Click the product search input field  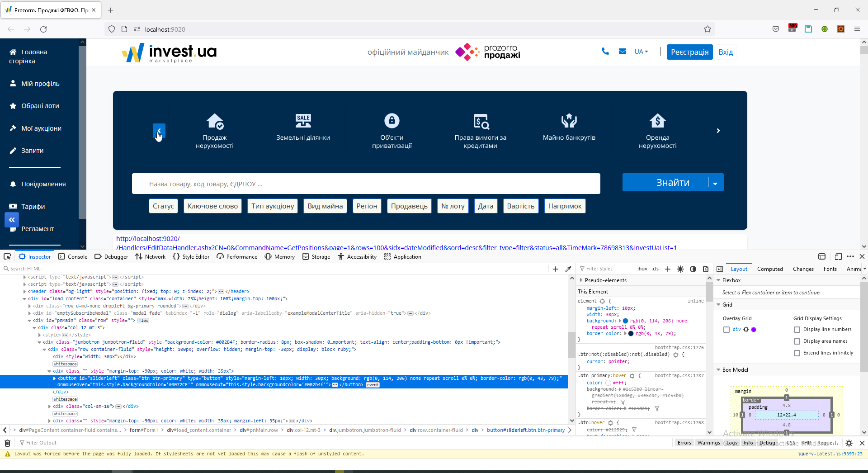click(x=366, y=184)
